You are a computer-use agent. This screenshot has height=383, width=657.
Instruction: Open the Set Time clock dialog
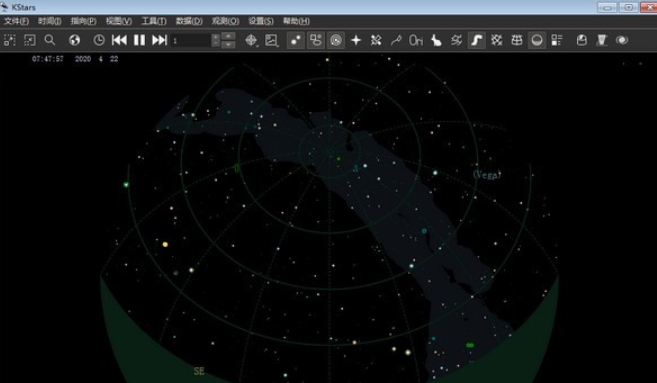tap(99, 40)
